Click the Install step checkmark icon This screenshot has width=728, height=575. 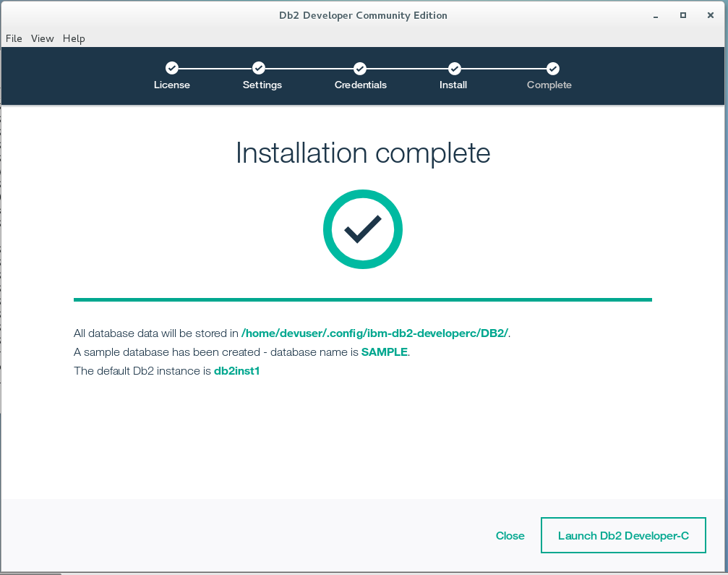[455, 68]
